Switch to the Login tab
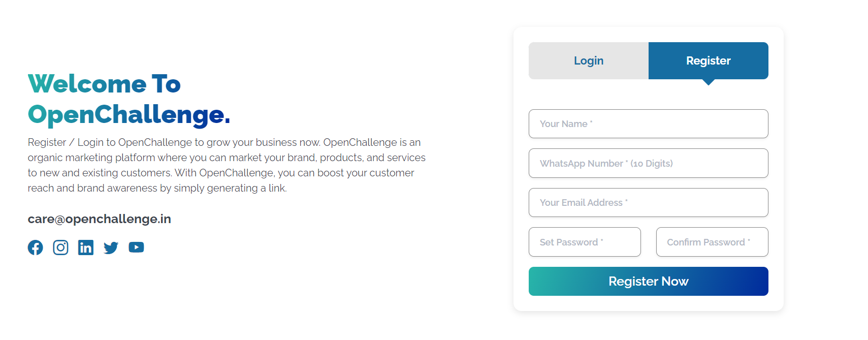The height and width of the screenshot is (340, 868). point(589,60)
